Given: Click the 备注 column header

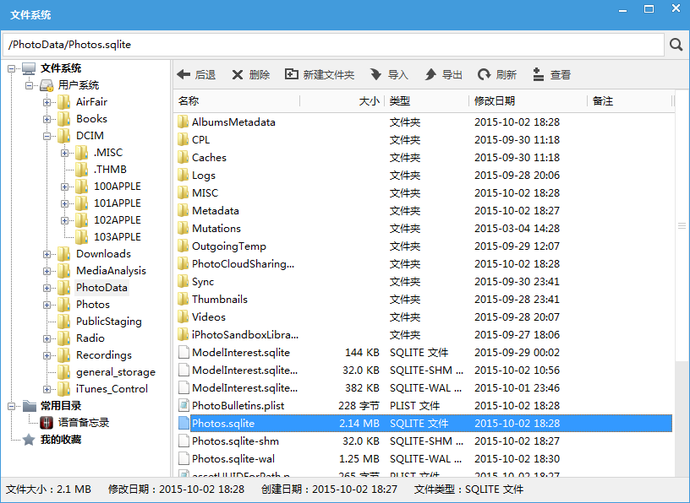Looking at the screenshot, I should (x=630, y=101).
